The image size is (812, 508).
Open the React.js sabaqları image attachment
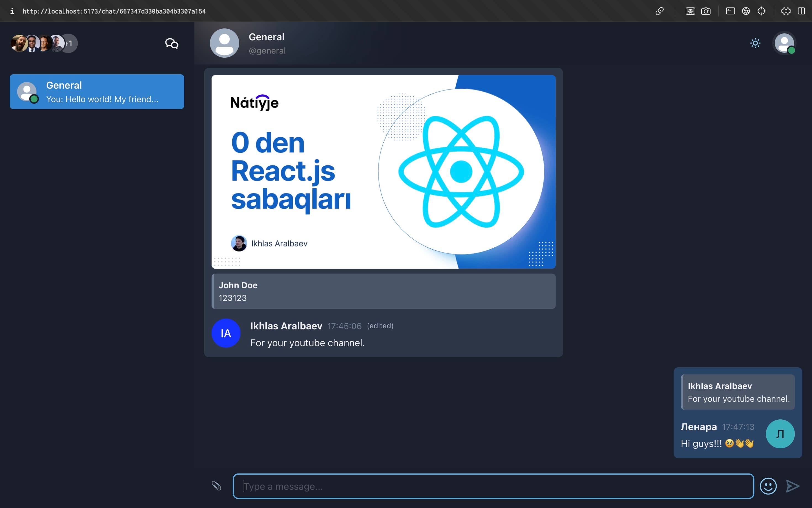coord(383,172)
